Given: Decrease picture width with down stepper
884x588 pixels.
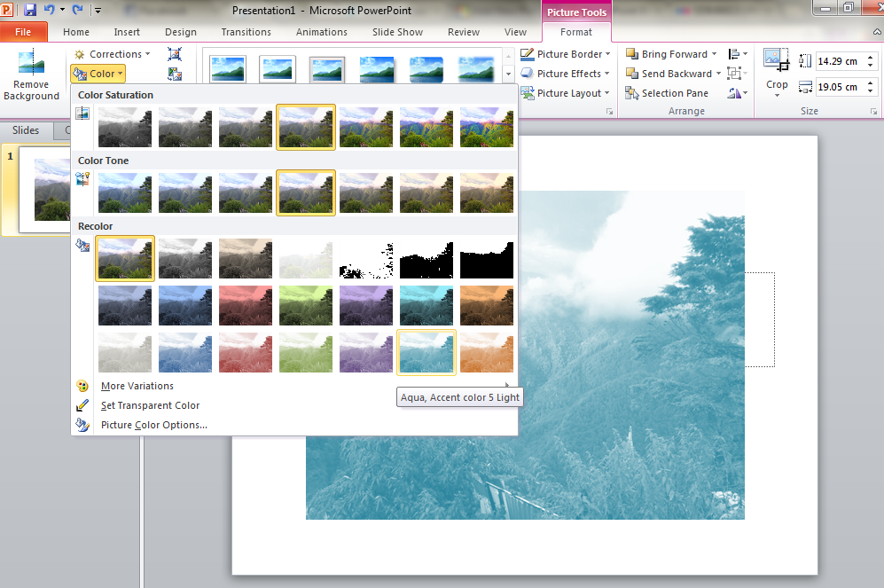Looking at the screenshot, I should click(x=871, y=90).
